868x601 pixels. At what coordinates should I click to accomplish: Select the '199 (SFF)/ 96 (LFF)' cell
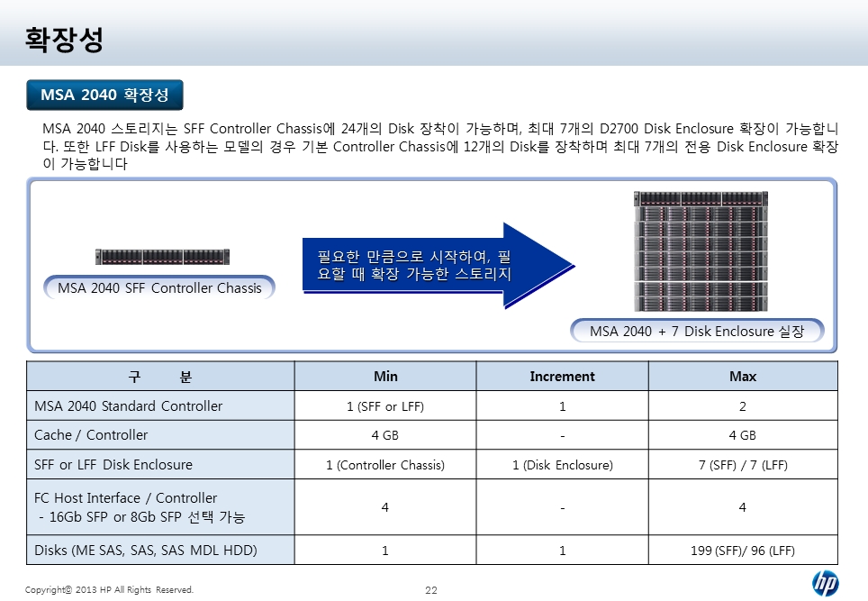tap(743, 550)
